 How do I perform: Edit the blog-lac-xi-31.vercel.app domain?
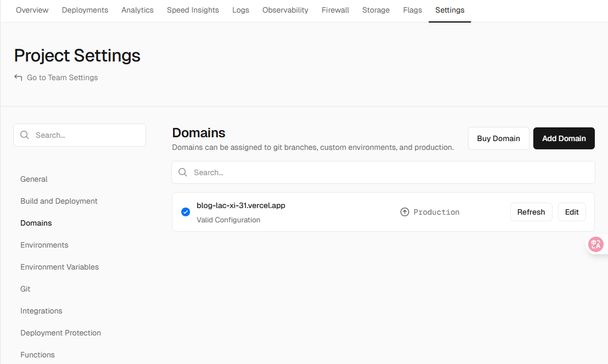[572, 212]
